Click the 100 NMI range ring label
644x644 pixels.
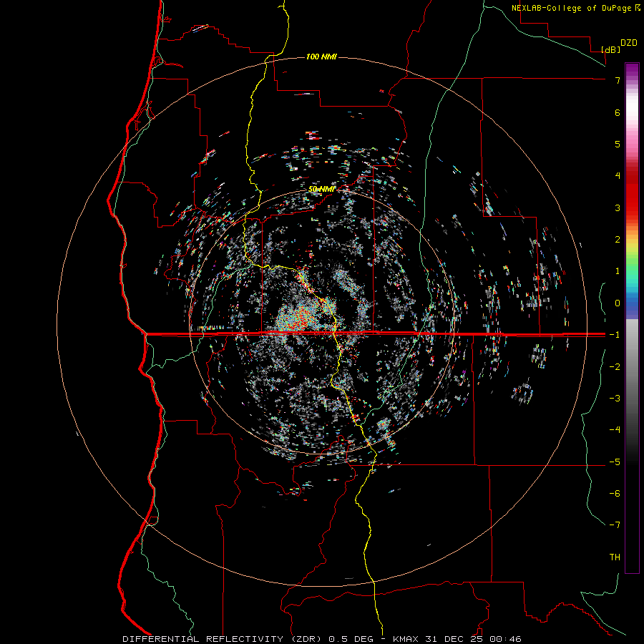tap(321, 57)
